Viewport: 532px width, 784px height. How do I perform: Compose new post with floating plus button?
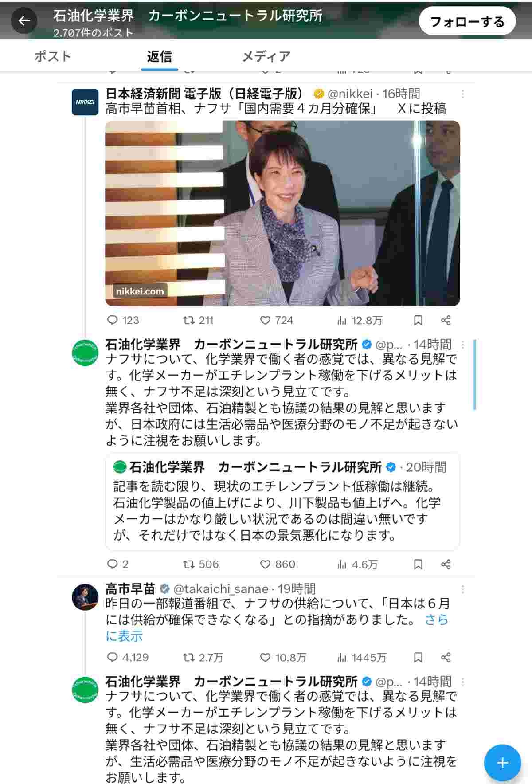tap(502, 763)
